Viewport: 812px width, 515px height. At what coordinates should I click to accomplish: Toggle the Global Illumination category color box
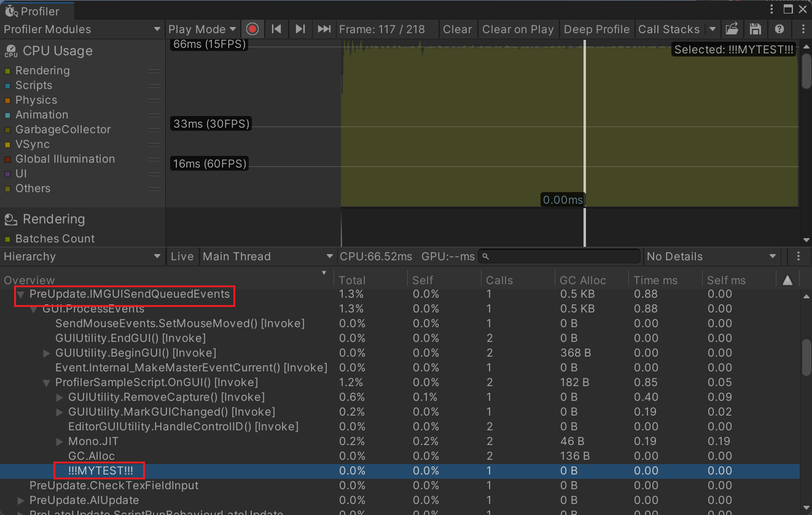click(7, 160)
